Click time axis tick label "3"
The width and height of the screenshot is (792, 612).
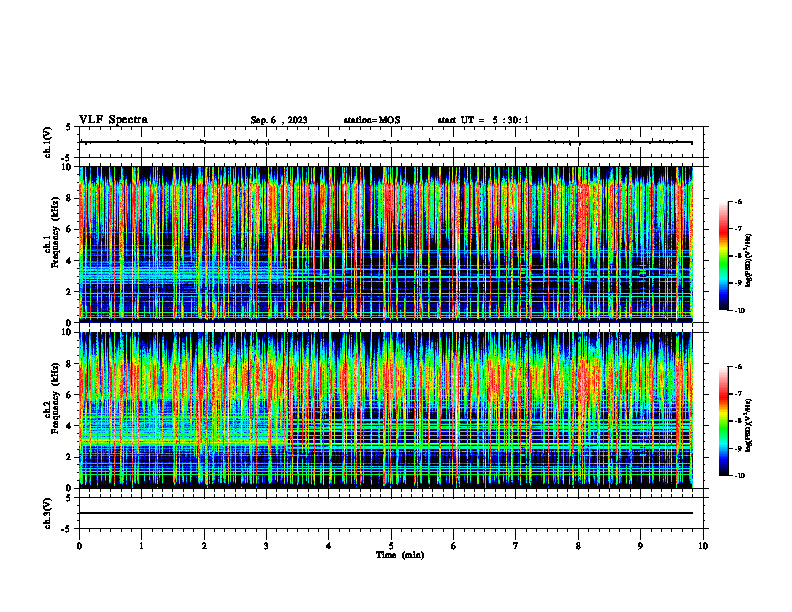pos(266,546)
